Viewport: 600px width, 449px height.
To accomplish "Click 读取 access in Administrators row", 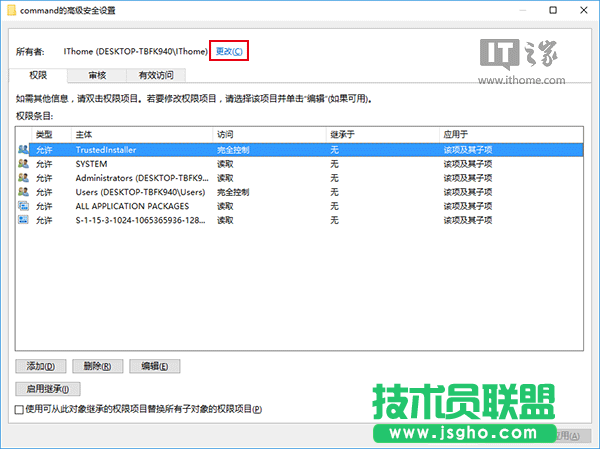I will [225, 178].
